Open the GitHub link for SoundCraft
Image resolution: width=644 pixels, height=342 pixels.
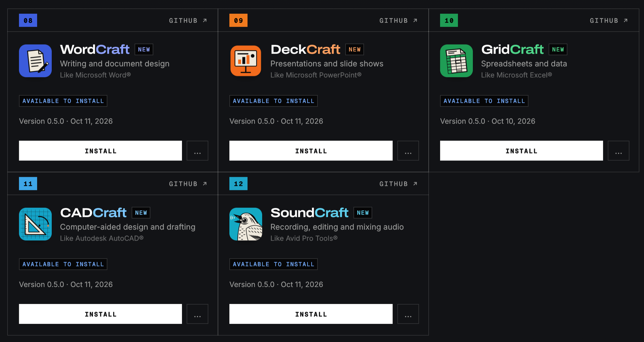point(399,184)
